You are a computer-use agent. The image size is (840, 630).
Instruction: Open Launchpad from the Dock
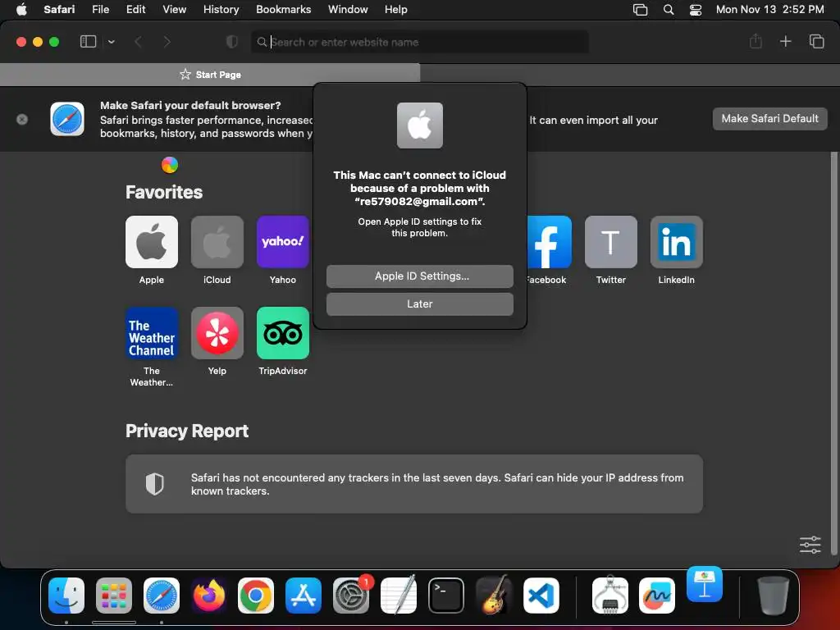(x=113, y=596)
